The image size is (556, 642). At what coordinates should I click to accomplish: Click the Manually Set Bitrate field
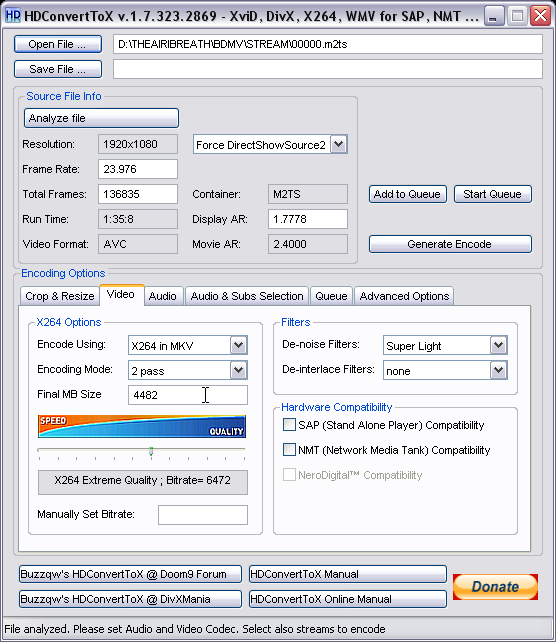click(203, 515)
